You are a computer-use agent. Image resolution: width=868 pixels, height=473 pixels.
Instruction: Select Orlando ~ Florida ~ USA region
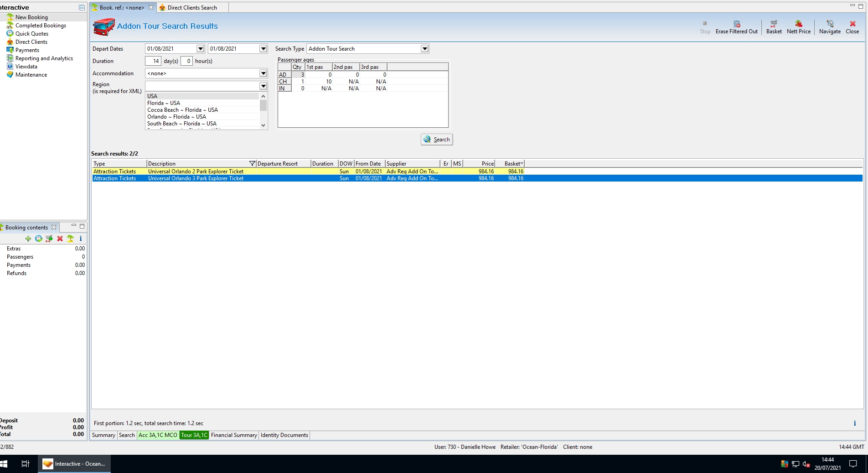pos(202,117)
